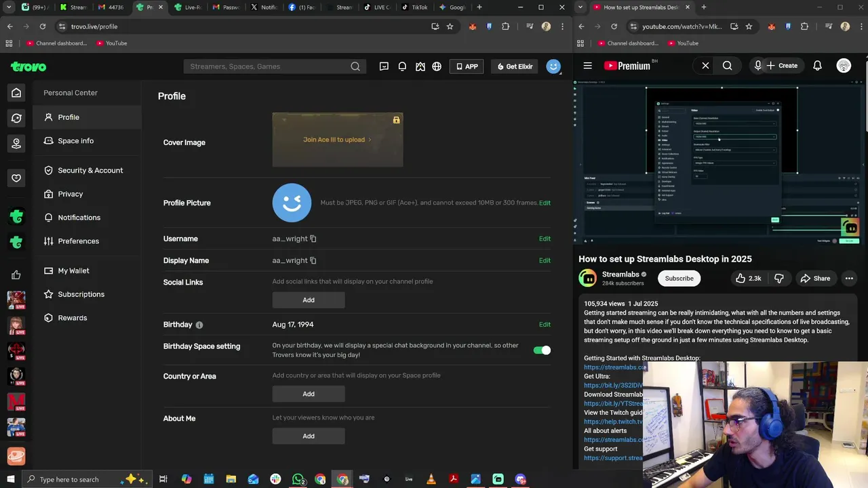Open Chrome extensions puzzle icon in Trovo window

(505, 26)
